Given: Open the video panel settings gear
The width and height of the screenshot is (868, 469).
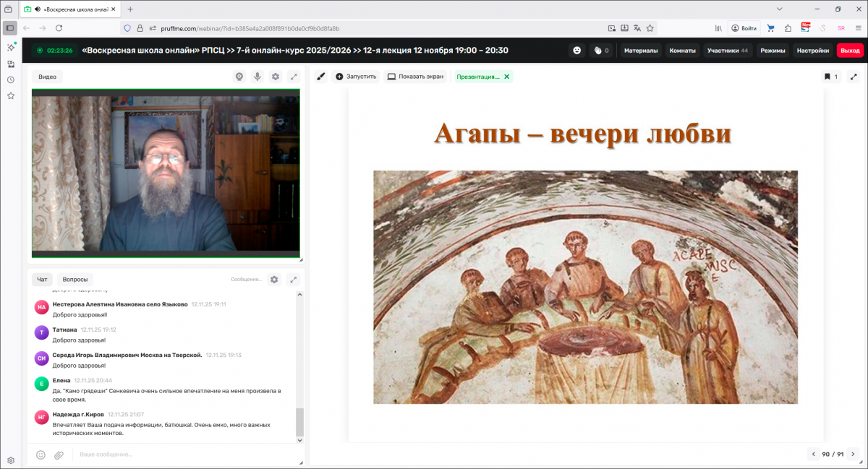Looking at the screenshot, I should click(276, 76).
